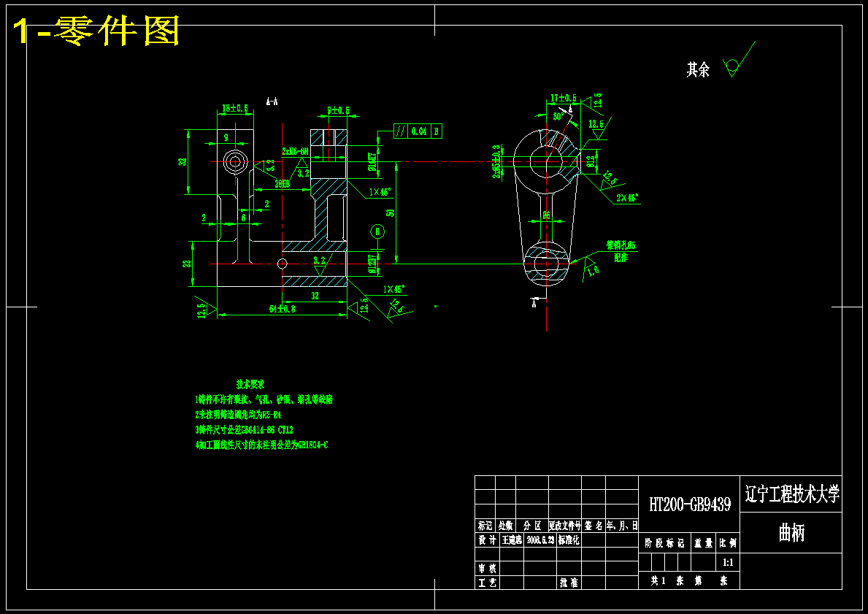Click the "2xø5±0.3" vertical hole dimension
This screenshot has width=868, height=614.
pos(497,161)
